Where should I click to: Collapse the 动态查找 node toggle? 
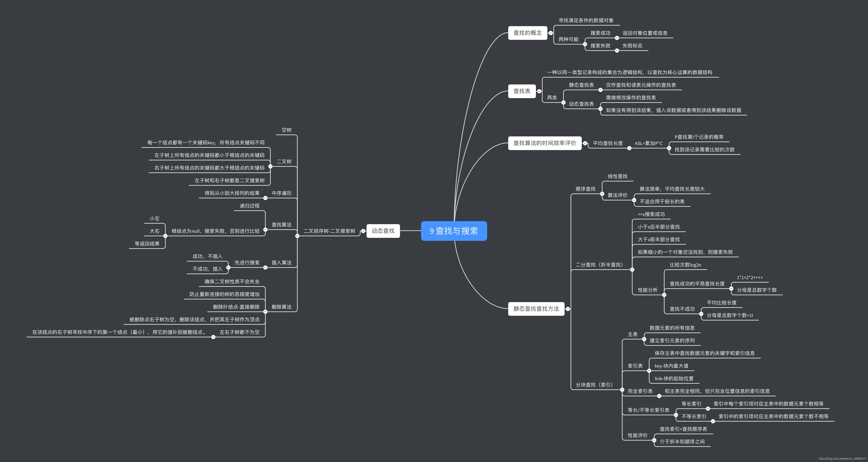[x=363, y=231]
